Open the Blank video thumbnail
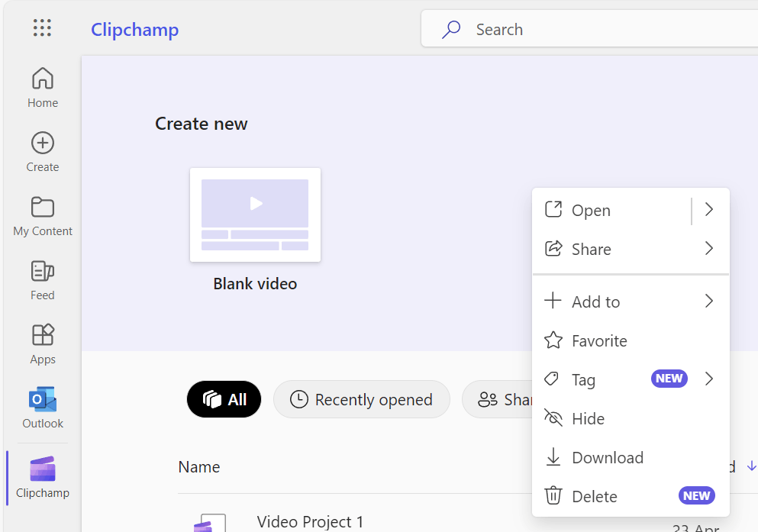The height and width of the screenshot is (532, 758). click(x=255, y=214)
